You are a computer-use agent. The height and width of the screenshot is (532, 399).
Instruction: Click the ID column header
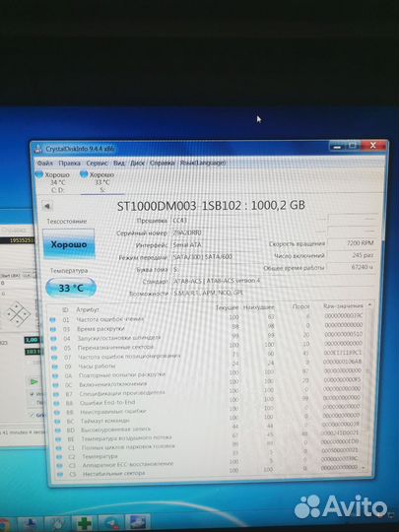[65, 309]
